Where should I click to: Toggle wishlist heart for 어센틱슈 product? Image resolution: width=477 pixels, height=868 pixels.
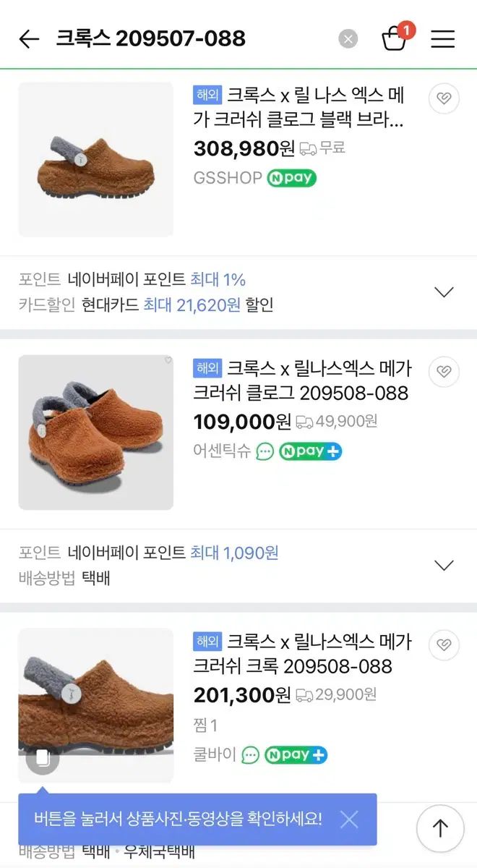pos(444,372)
